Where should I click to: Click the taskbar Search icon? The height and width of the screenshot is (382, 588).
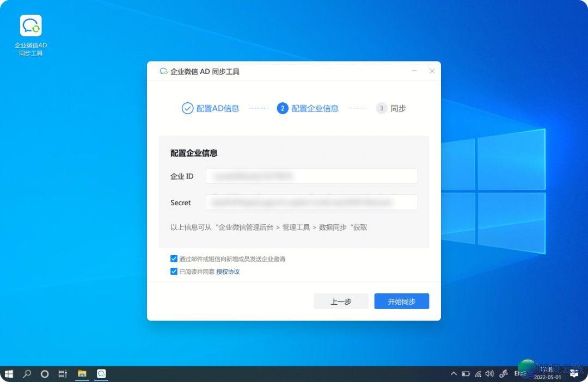(x=27, y=374)
